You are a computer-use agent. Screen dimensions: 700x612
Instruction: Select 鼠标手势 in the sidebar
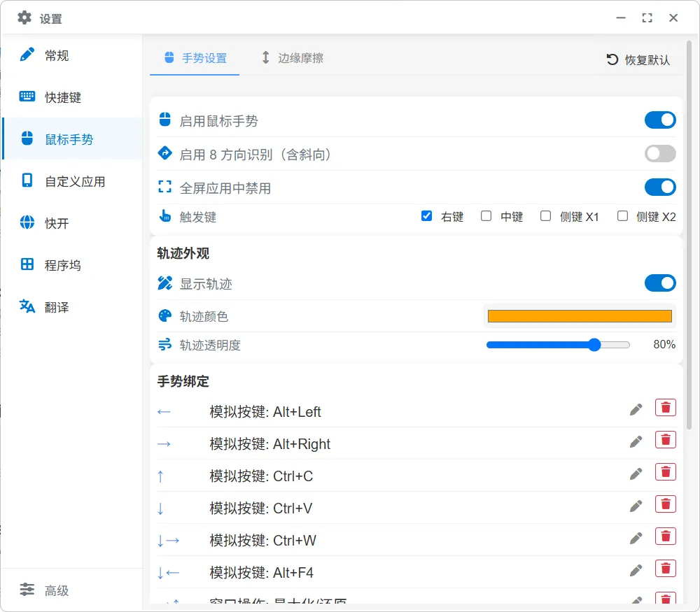point(72,139)
